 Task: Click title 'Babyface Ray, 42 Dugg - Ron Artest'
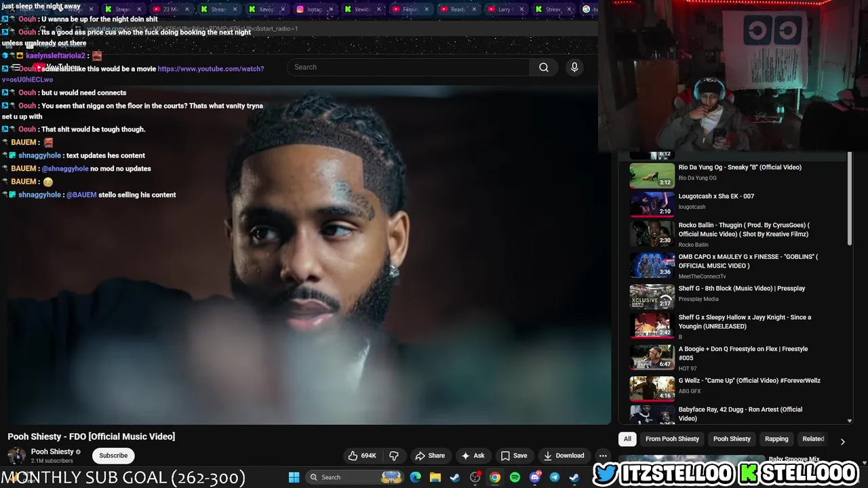(x=741, y=413)
